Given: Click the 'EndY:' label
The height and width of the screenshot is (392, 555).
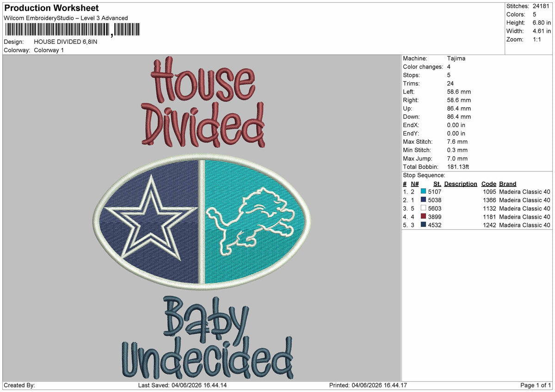Looking at the screenshot, I should [411, 134].
